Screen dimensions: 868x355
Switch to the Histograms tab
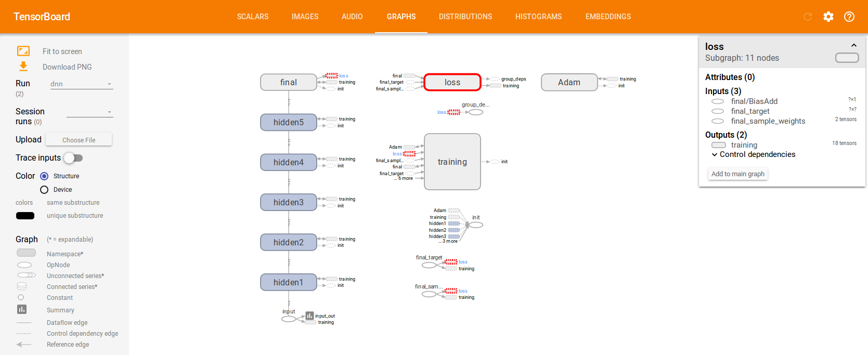pyautogui.click(x=538, y=17)
